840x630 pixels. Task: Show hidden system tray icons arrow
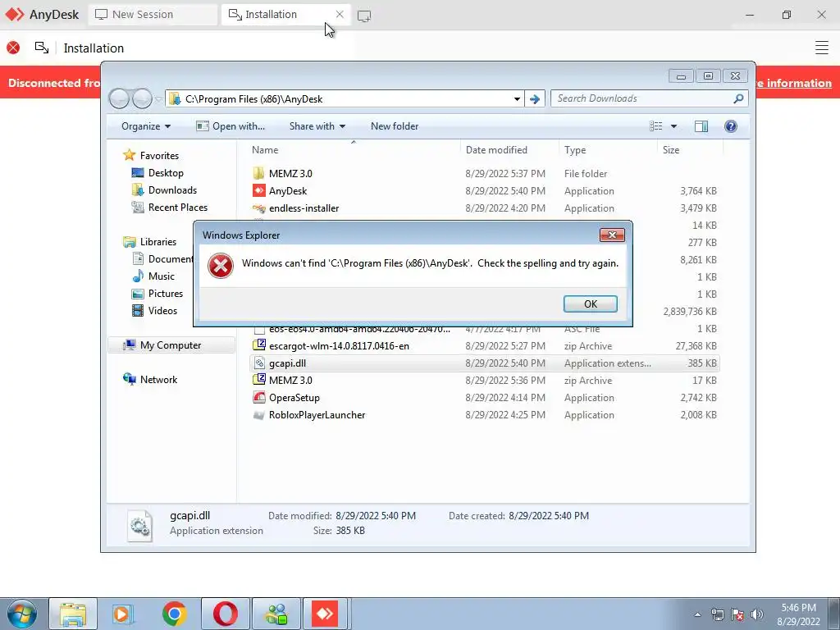coord(697,615)
